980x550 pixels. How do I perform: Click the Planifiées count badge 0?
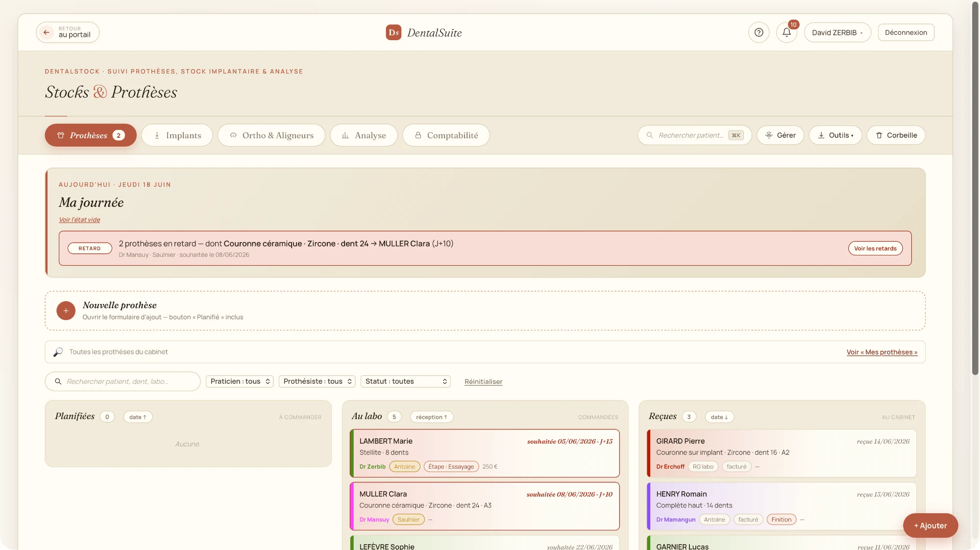click(x=107, y=417)
